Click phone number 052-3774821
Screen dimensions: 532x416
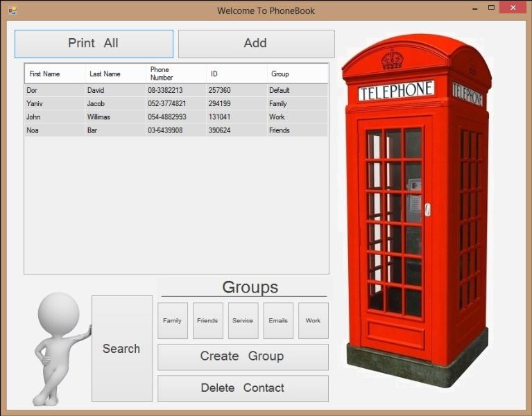[175, 103]
